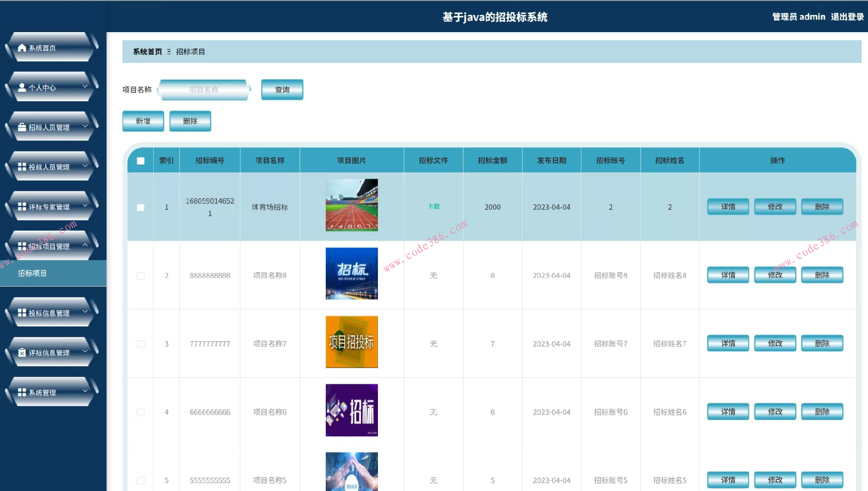The height and width of the screenshot is (491, 868).
Task: Click the grid icon for 系统管理
Action: pos(22,392)
